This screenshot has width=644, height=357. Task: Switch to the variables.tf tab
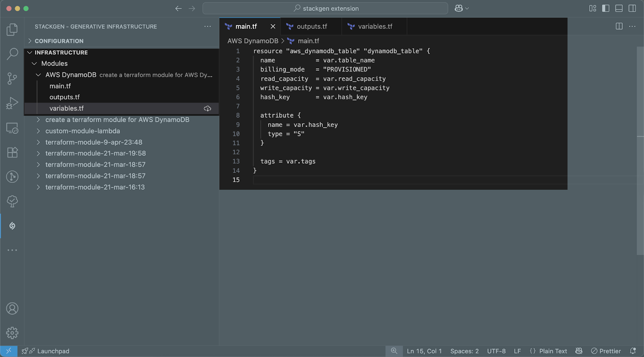(x=374, y=27)
